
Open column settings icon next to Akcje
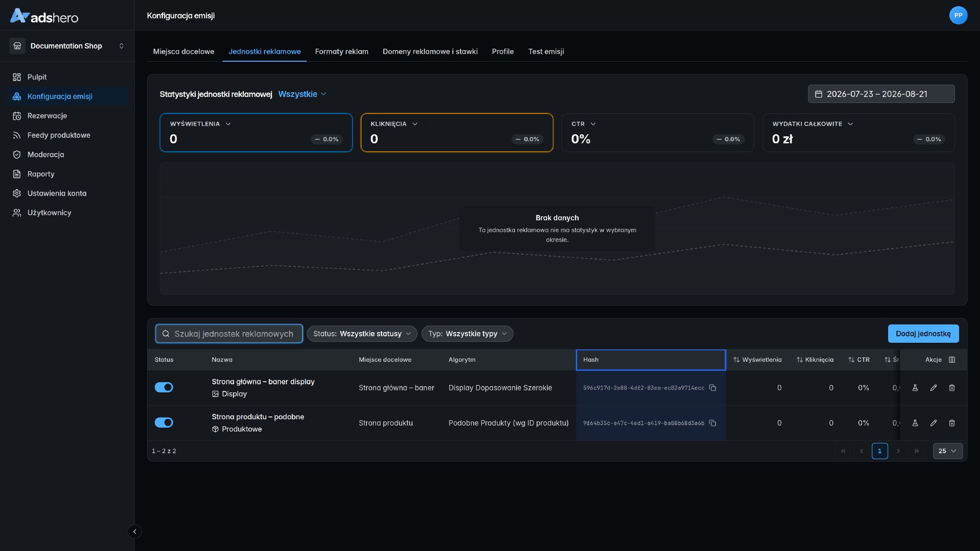[x=952, y=359]
